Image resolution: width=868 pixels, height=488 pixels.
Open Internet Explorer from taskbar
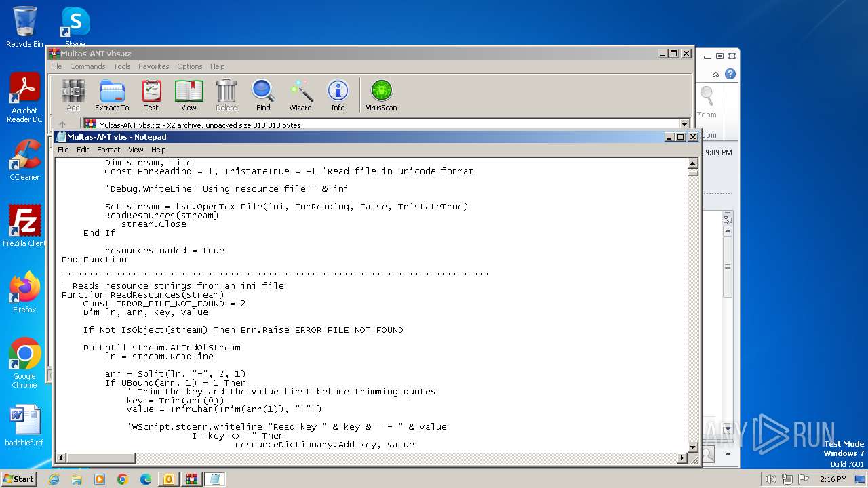(x=54, y=479)
